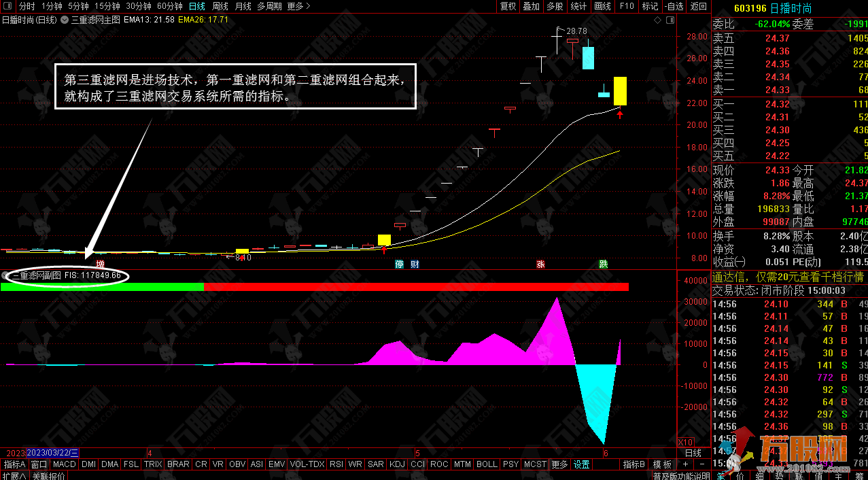
Task: Click the 复权 toolbar button
Action: pyautogui.click(x=508, y=6)
